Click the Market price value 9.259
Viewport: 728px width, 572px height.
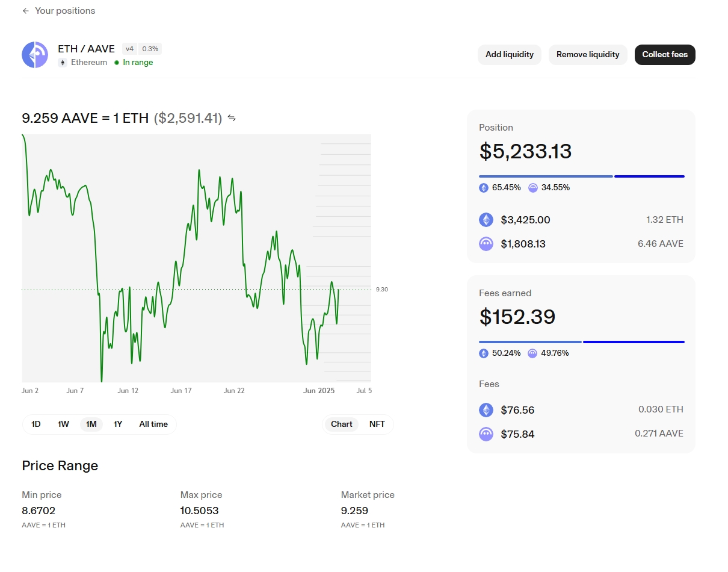point(354,511)
